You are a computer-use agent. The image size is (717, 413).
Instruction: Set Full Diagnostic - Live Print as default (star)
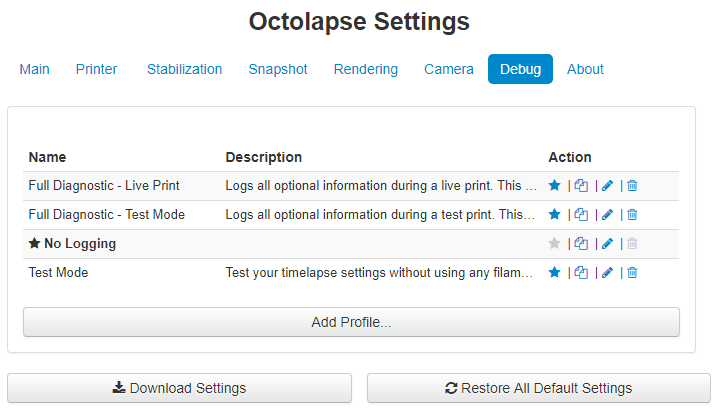point(555,186)
